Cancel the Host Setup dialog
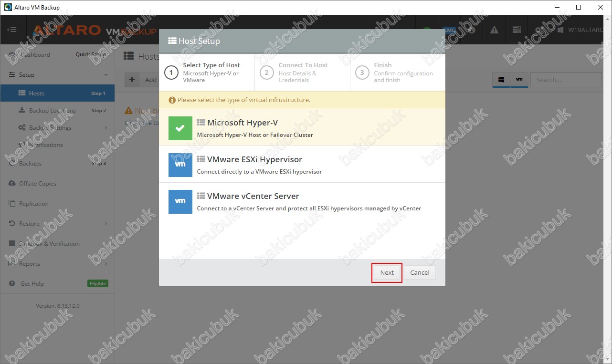 point(420,272)
